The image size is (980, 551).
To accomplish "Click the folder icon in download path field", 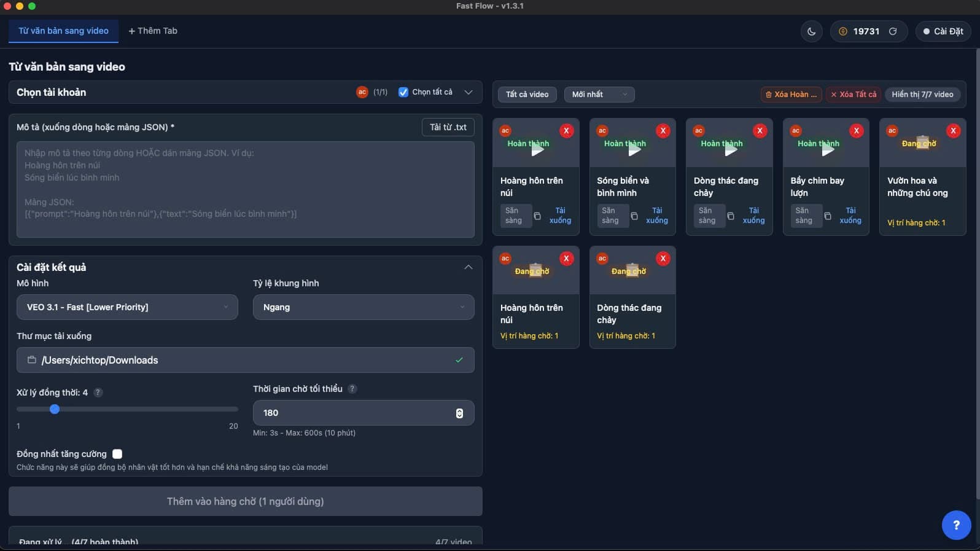I will [x=31, y=360].
